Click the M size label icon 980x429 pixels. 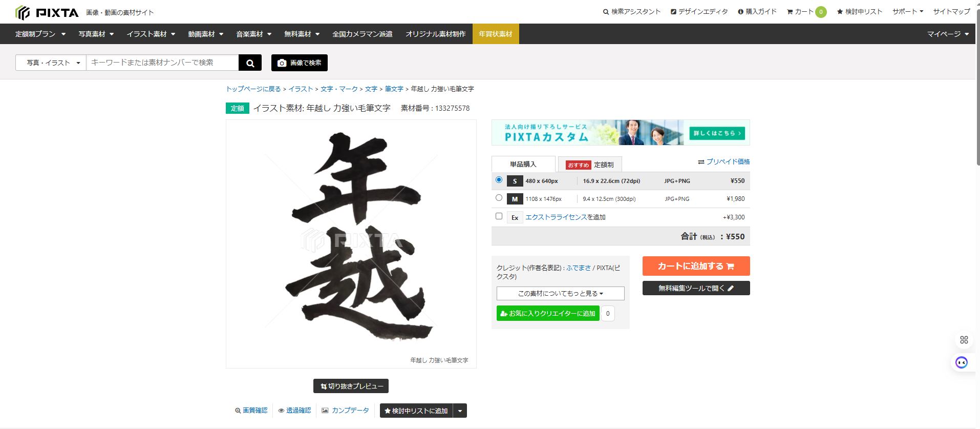[515, 199]
